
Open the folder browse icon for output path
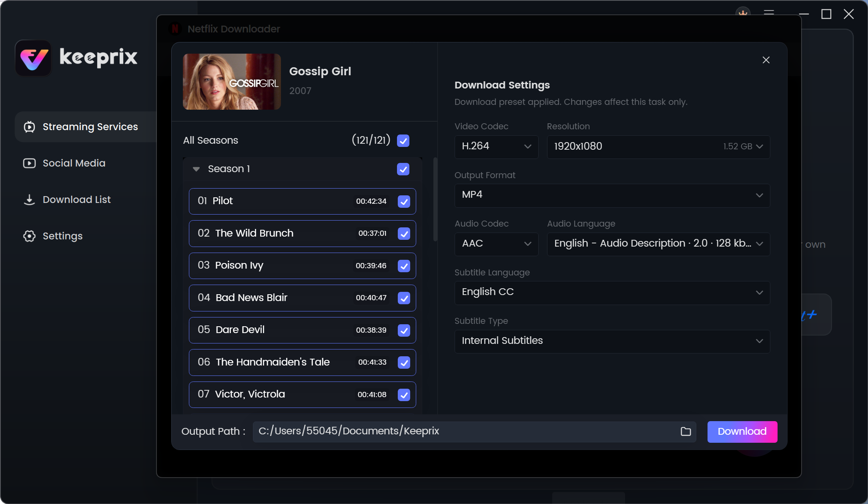(686, 431)
